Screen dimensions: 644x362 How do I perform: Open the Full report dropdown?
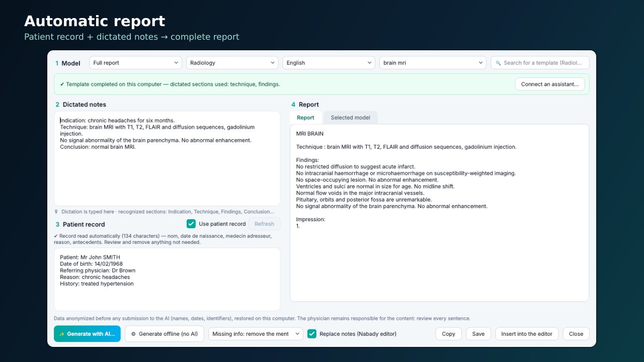[x=136, y=63]
